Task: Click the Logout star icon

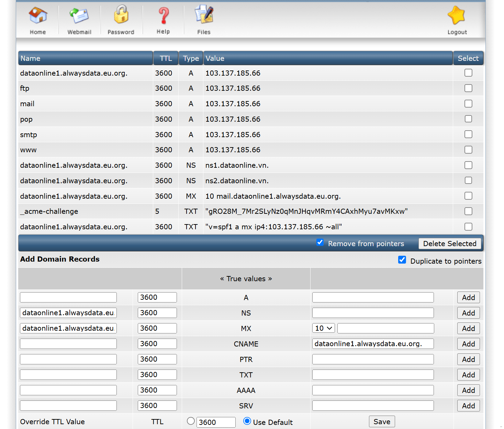Action: pos(457,16)
